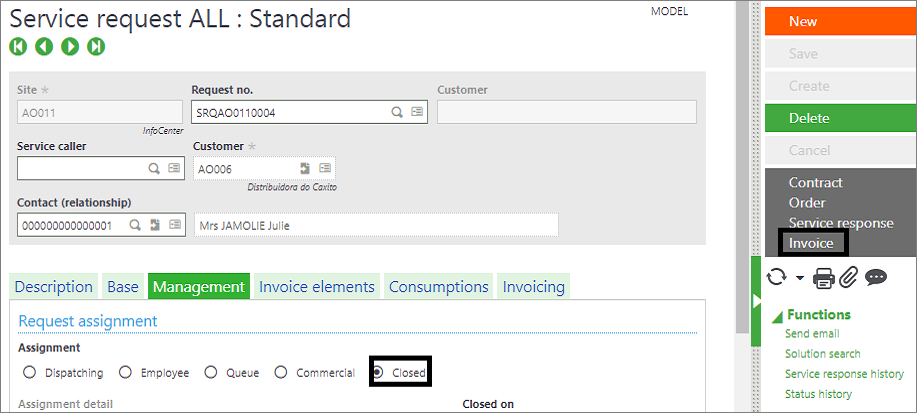Click the InfoCenter caption under Site

click(x=163, y=130)
